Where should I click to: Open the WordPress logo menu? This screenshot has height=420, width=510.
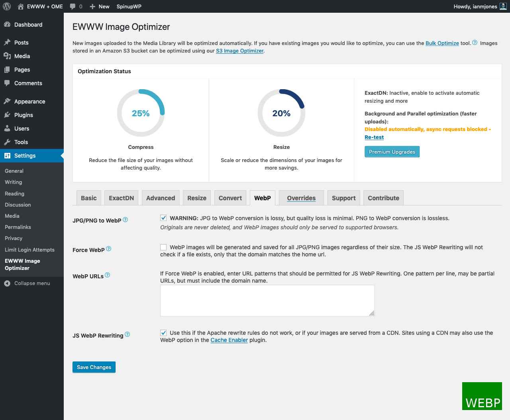tap(7, 6)
